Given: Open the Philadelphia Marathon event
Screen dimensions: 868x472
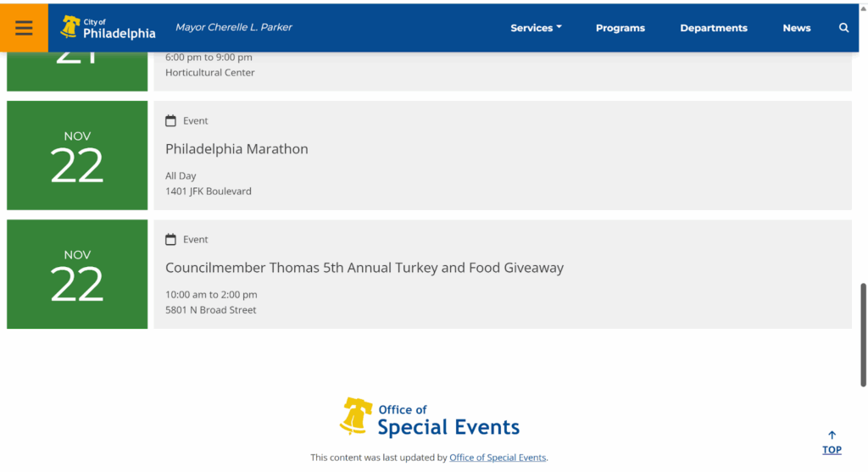Looking at the screenshot, I should click(x=236, y=149).
